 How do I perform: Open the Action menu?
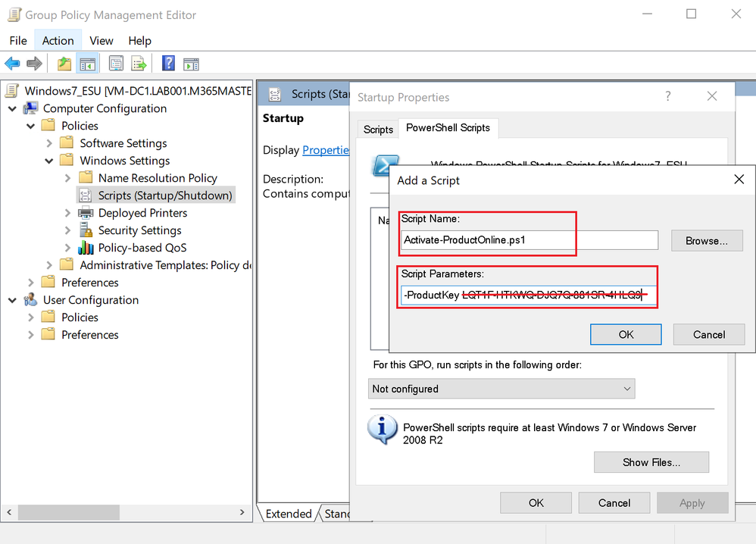(x=58, y=40)
